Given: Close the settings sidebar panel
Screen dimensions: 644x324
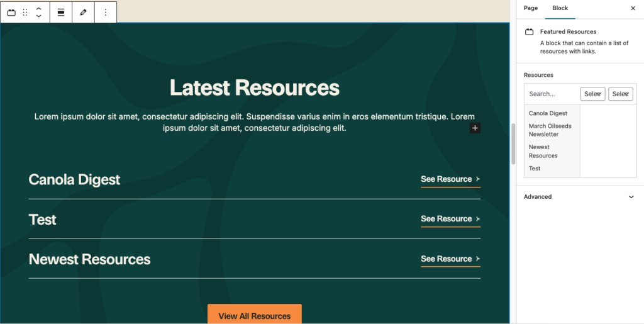Looking at the screenshot, I should 633,8.
